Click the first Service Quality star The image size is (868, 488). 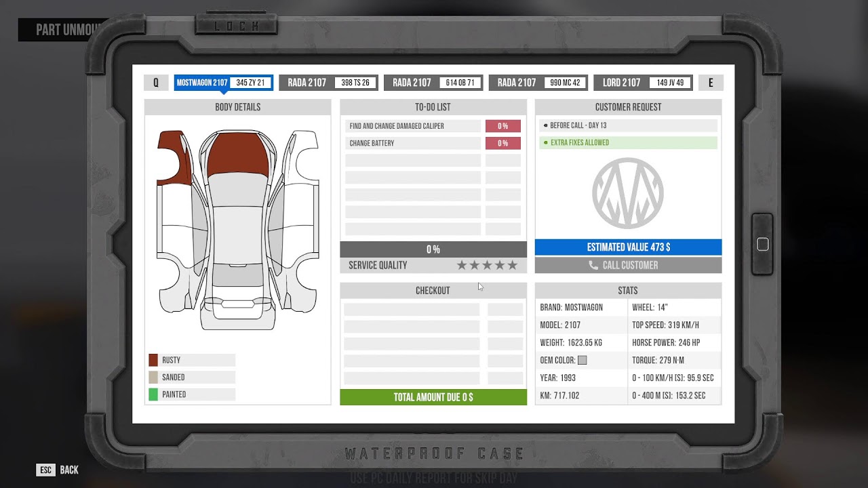462,265
